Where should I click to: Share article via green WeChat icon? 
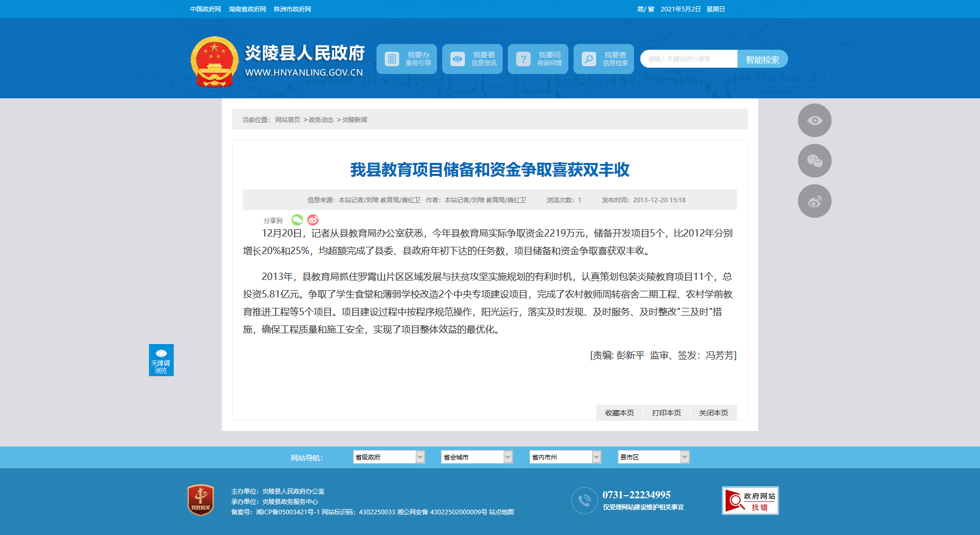pyautogui.click(x=297, y=220)
